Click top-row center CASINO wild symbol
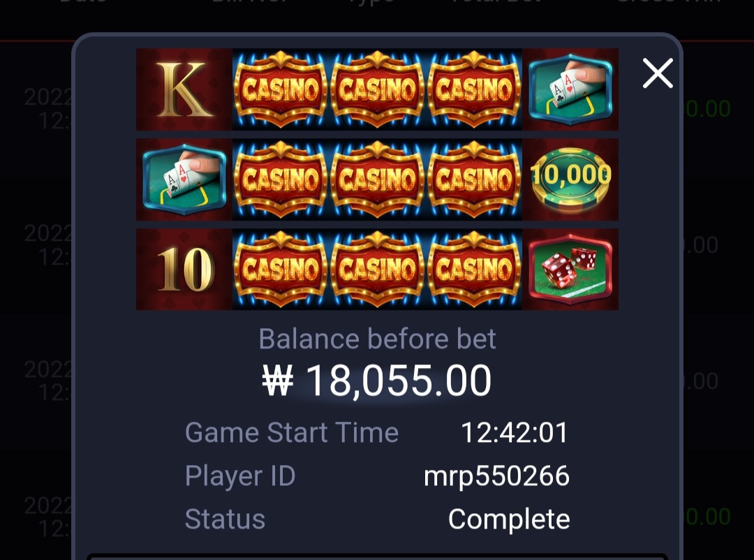This screenshot has width=754, height=560. pyautogui.click(x=378, y=89)
